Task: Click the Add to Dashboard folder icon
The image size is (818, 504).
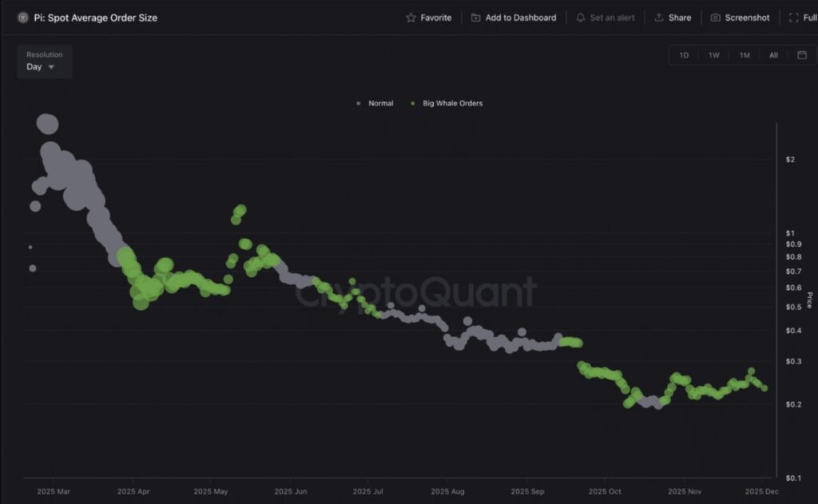Action: pos(476,18)
